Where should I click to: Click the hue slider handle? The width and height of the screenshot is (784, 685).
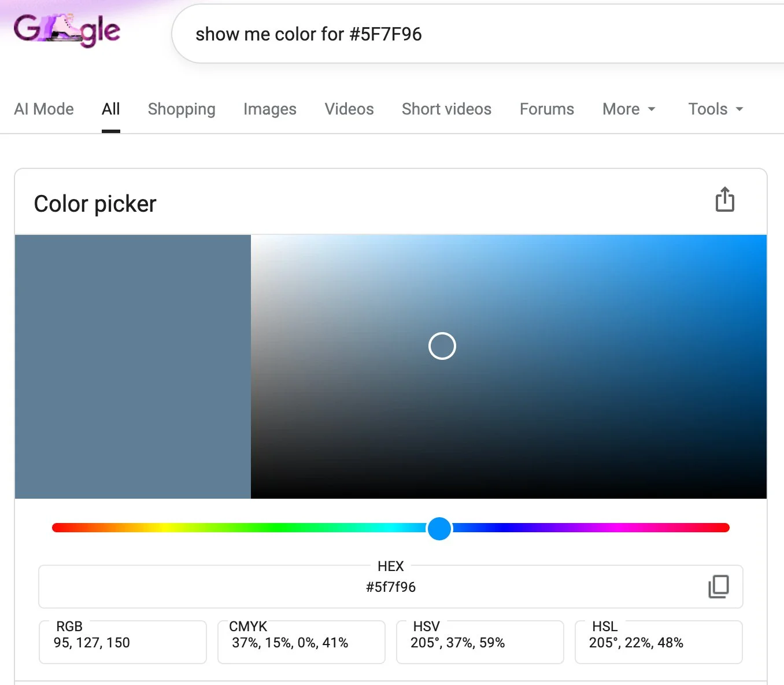point(439,528)
